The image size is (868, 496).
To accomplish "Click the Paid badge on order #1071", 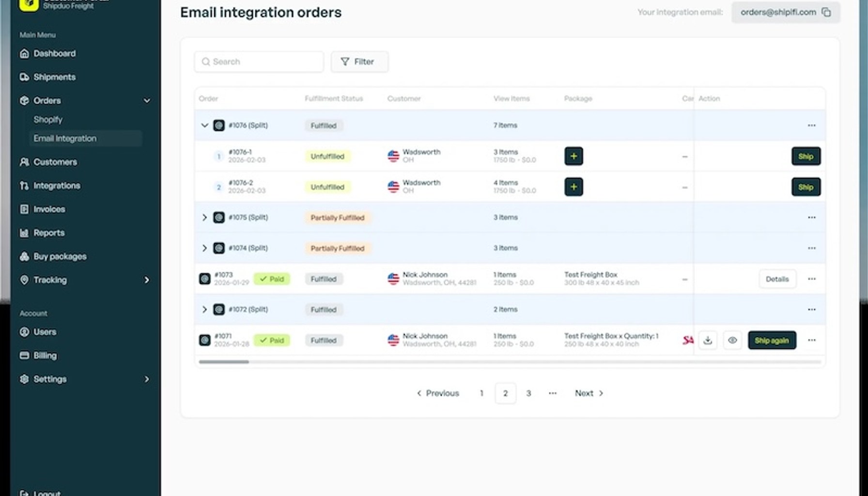I will click(x=272, y=341).
